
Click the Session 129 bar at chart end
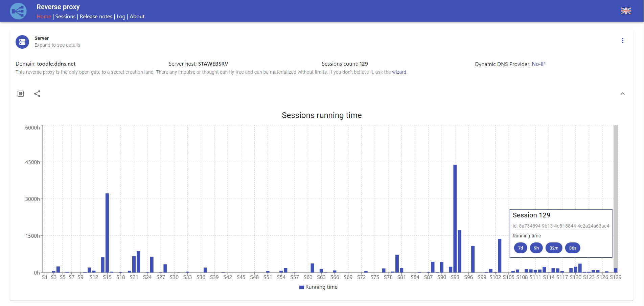[x=616, y=270]
